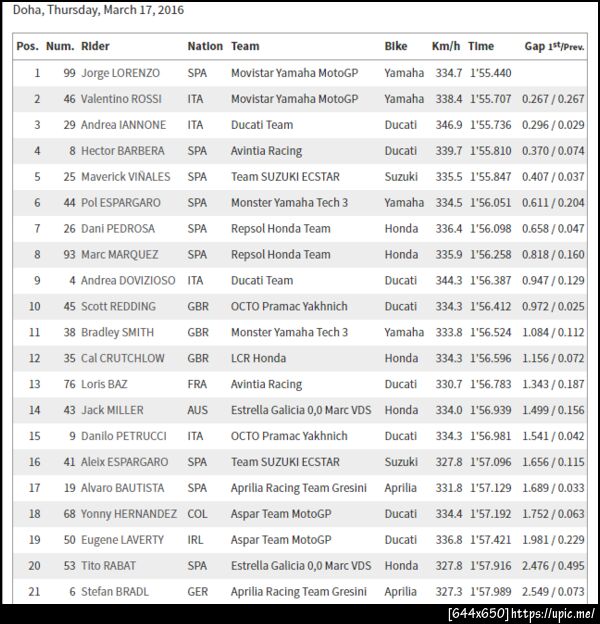Click the Nation column header

[205, 46]
